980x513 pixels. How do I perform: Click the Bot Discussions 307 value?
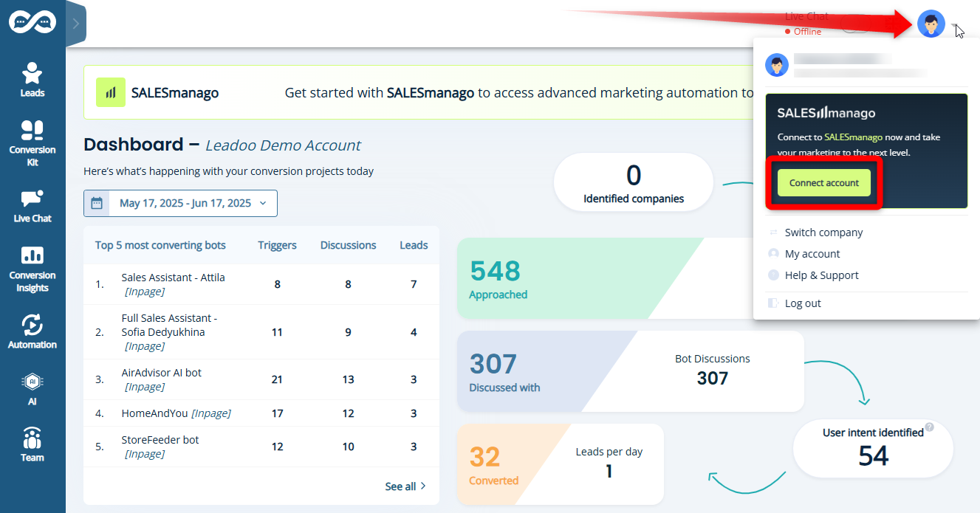pyautogui.click(x=713, y=379)
